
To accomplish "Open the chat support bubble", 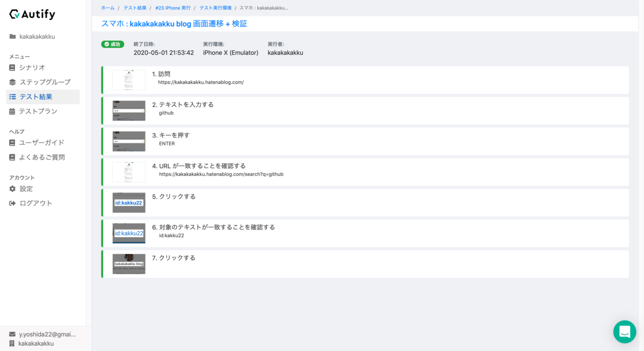I will pos(625,332).
